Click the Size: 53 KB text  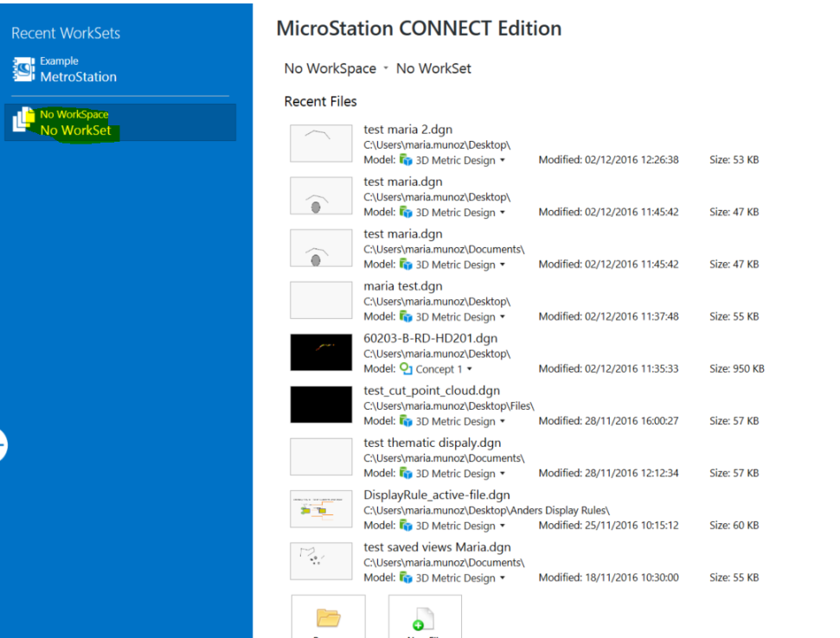[734, 160]
